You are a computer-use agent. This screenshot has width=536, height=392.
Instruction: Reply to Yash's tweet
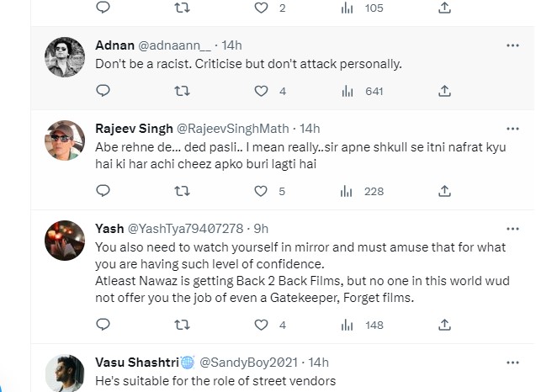click(103, 325)
